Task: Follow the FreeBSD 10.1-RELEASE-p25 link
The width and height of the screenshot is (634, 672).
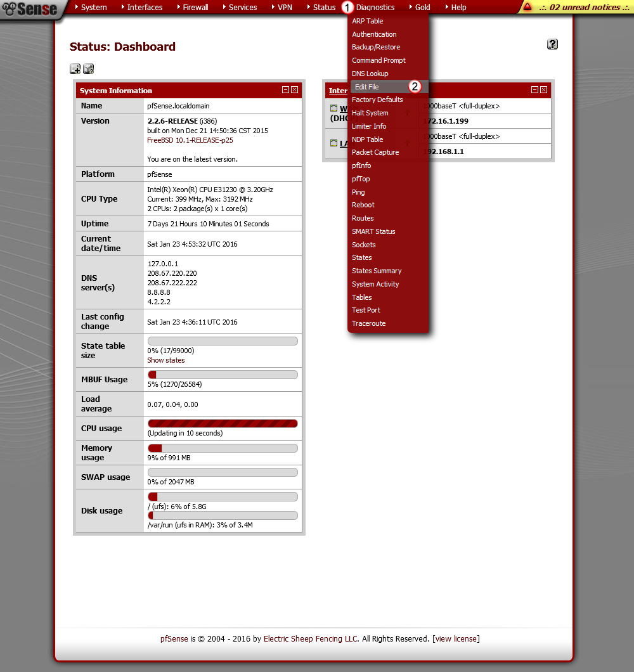Action: pos(190,141)
